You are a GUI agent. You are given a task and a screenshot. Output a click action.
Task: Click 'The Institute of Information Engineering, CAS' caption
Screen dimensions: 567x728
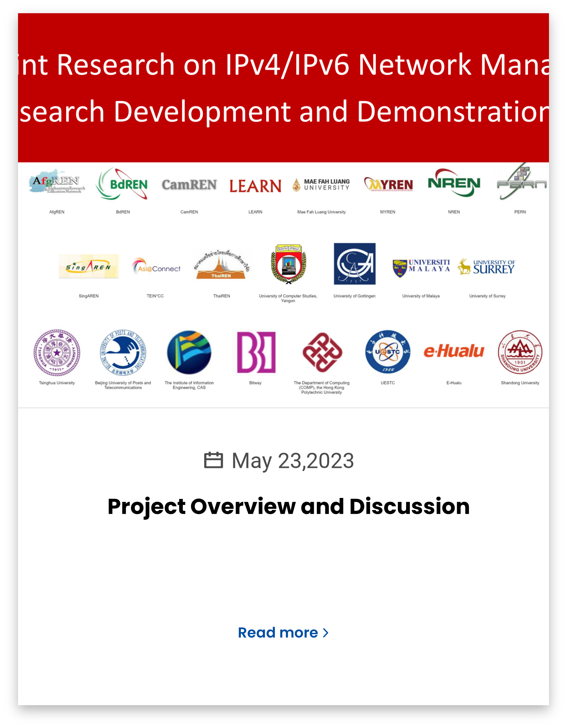click(189, 385)
